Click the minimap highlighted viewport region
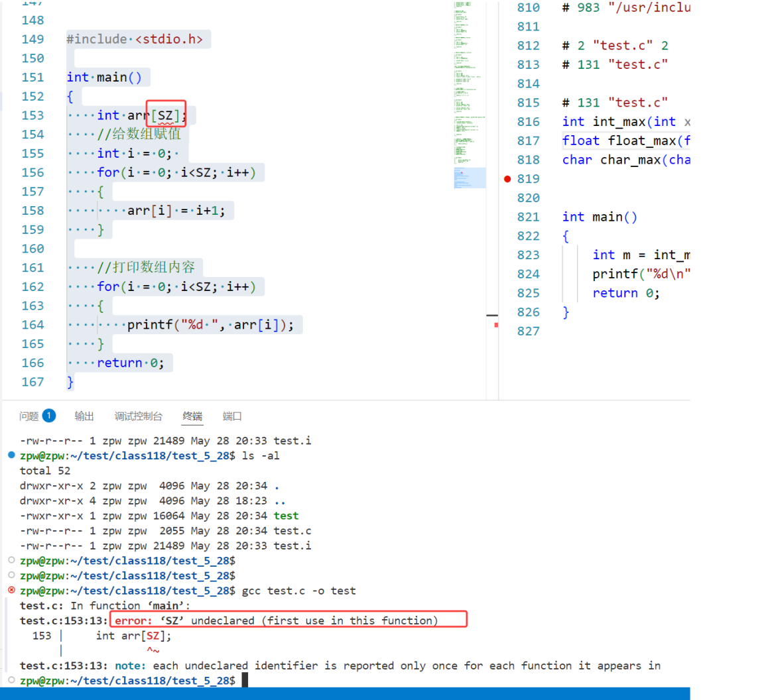This screenshot has width=768, height=700. tap(470, 178)
